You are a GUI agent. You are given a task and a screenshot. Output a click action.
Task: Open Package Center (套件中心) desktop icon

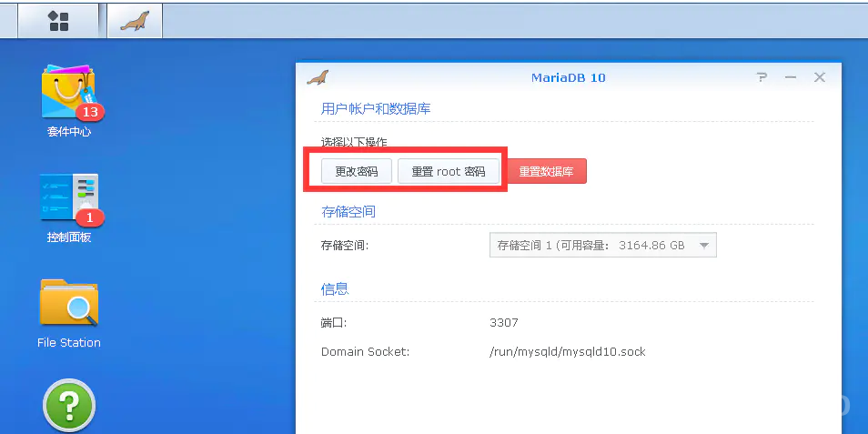[x=69, y=91]
